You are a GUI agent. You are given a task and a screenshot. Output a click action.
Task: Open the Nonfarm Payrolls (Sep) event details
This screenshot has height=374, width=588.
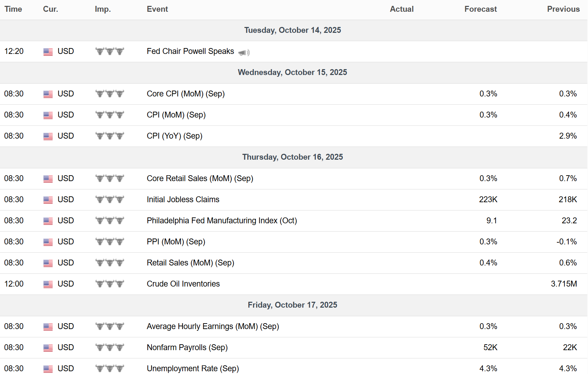tap(187, 347)
